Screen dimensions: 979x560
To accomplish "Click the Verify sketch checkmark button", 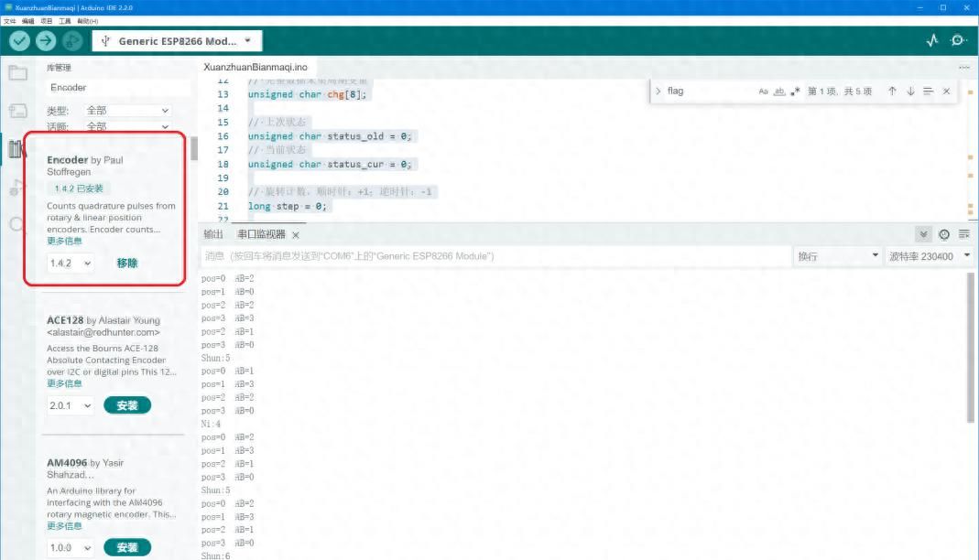I will click(19, 40).
